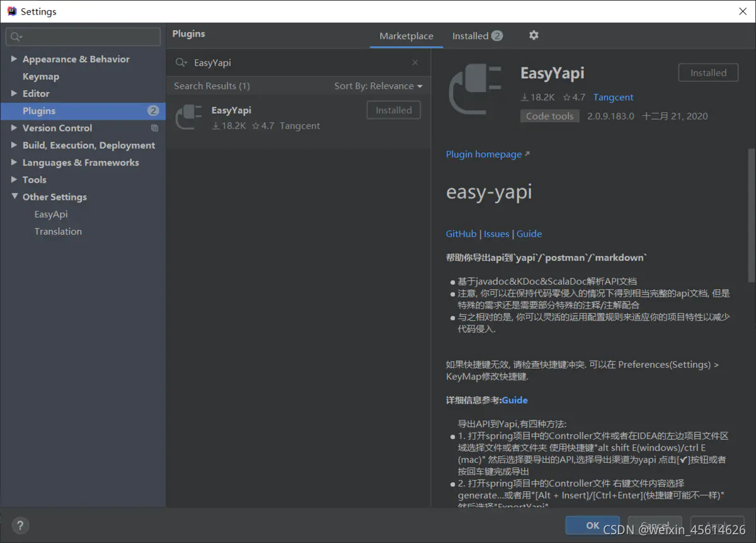
Task: Switch to the Installed tab
Action: [477, 36]
